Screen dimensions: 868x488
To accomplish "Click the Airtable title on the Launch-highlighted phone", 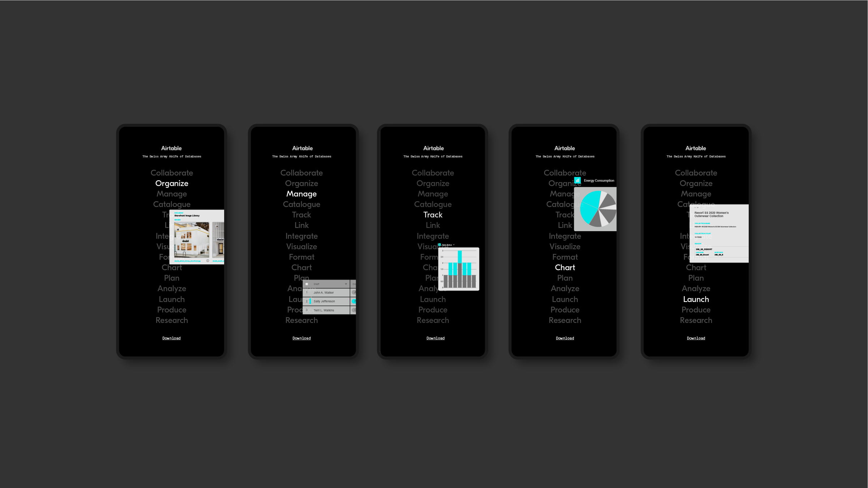I will click(x=696, y=148).
